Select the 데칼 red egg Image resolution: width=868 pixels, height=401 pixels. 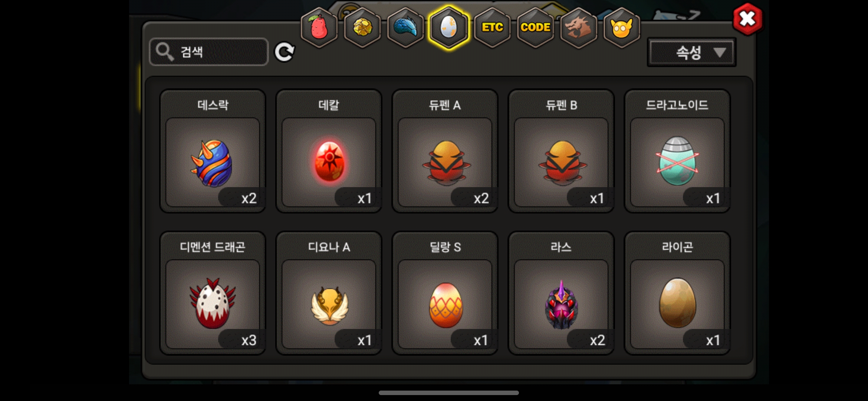[329, 151]
